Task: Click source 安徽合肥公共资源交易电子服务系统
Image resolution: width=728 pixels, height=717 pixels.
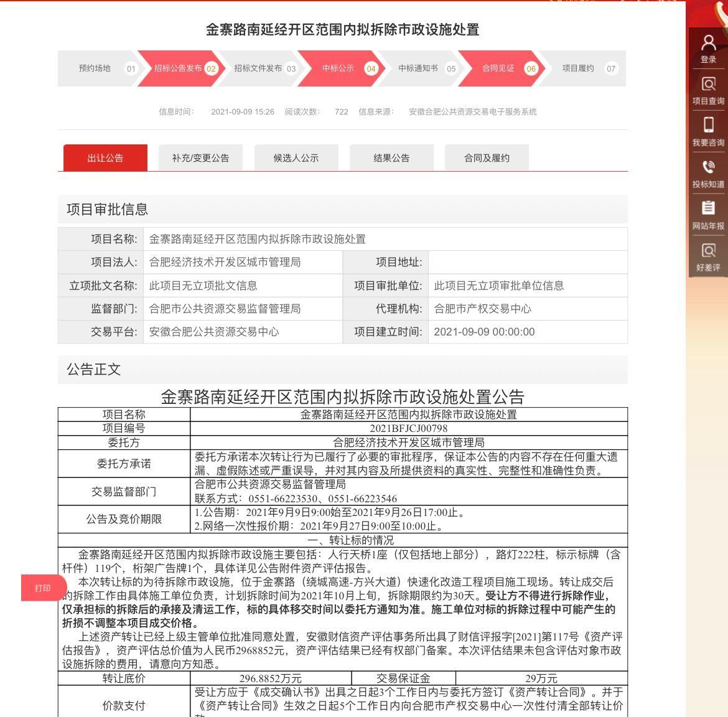Action: [473, 112]
